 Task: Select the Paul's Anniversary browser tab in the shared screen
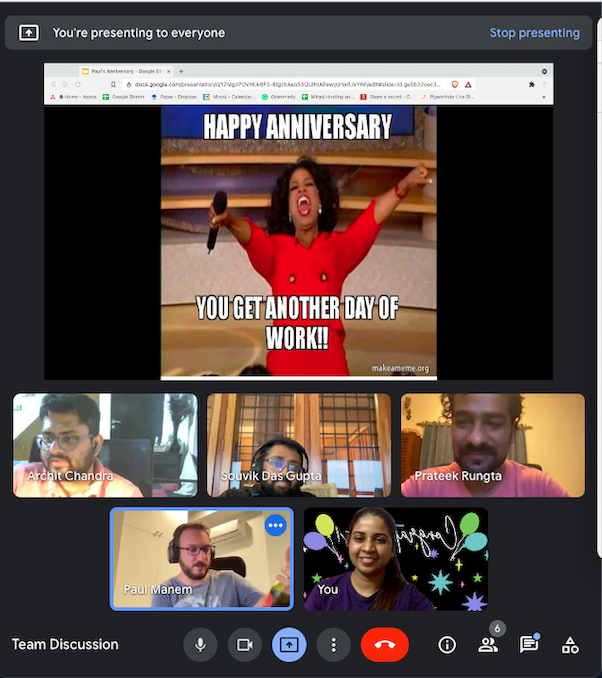(125, 71)
